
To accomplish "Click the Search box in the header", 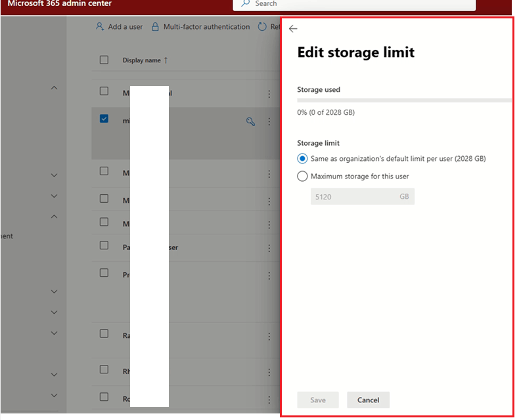I will (x=354, y=4).
